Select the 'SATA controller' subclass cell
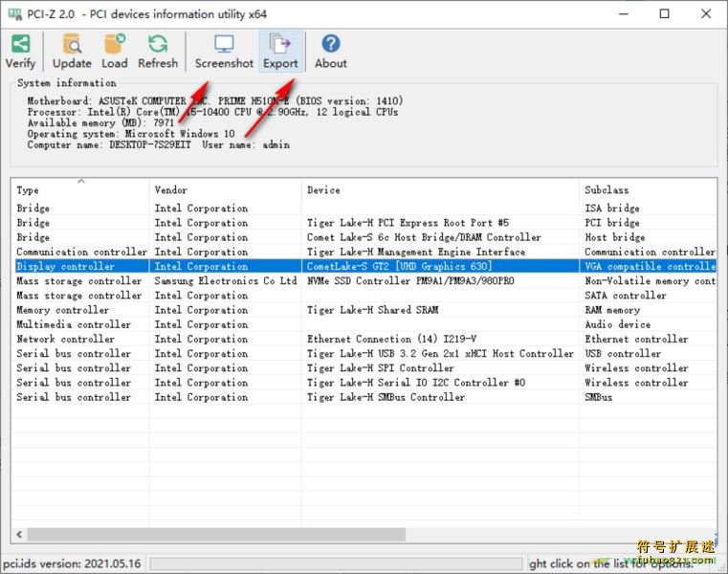Screen dimensions: 728x574 coord(626,296)
